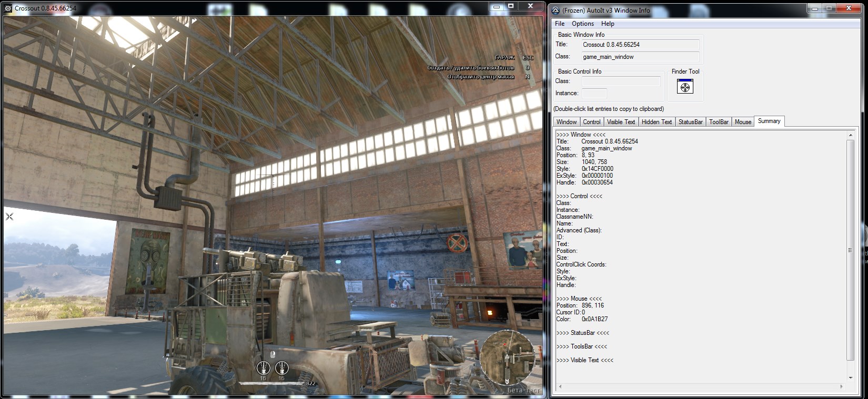Click the '>>>> Visible Text <<<<' header line
Screen dimensions: 868x399
tap(585, 360)
